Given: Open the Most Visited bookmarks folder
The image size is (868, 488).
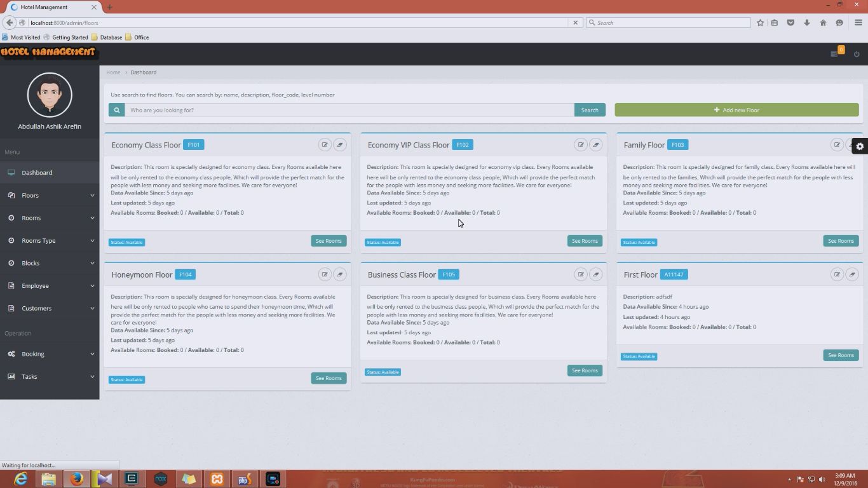Looking at the screenshot, I should (x=22, y=37).
